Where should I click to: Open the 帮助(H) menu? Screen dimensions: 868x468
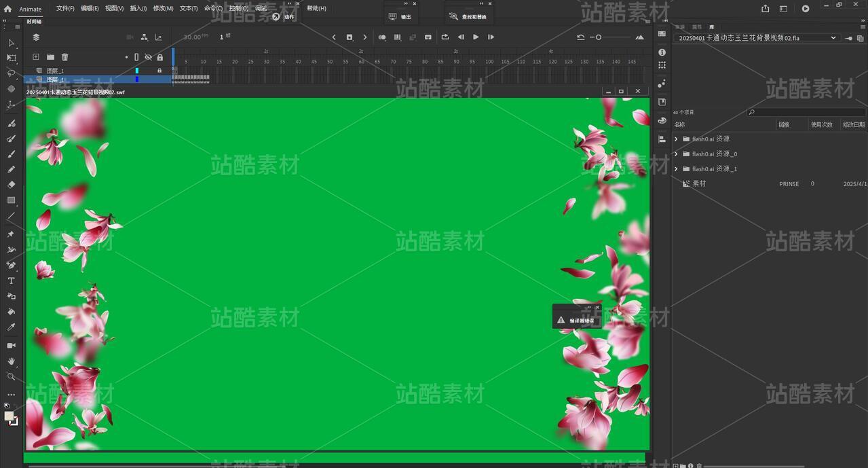click(316, 9)
